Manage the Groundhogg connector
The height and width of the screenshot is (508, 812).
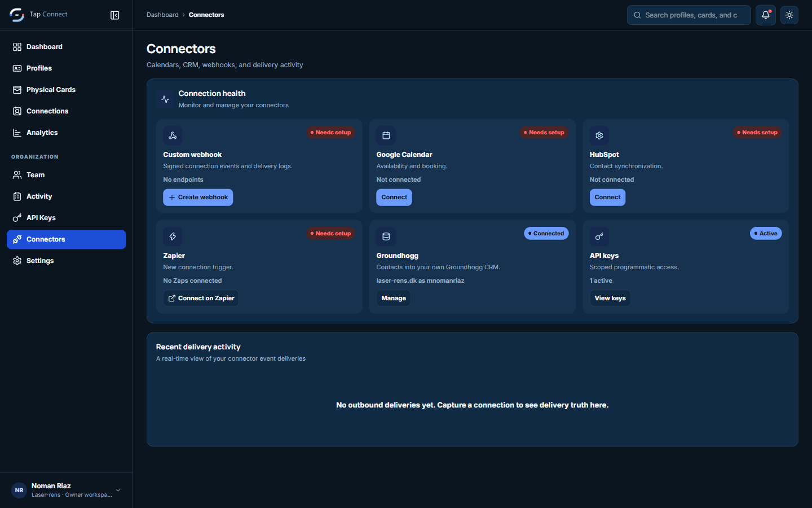394,299
